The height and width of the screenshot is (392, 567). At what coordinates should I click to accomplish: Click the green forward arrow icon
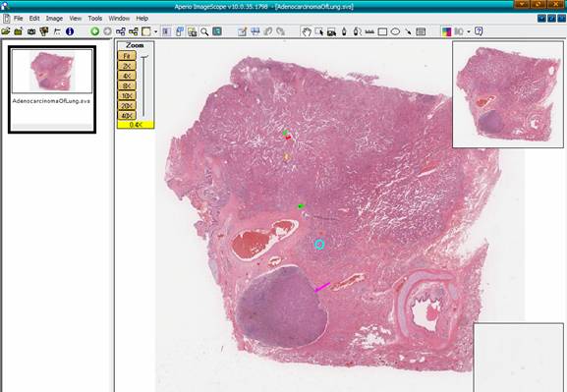click(x=94, y=31)
